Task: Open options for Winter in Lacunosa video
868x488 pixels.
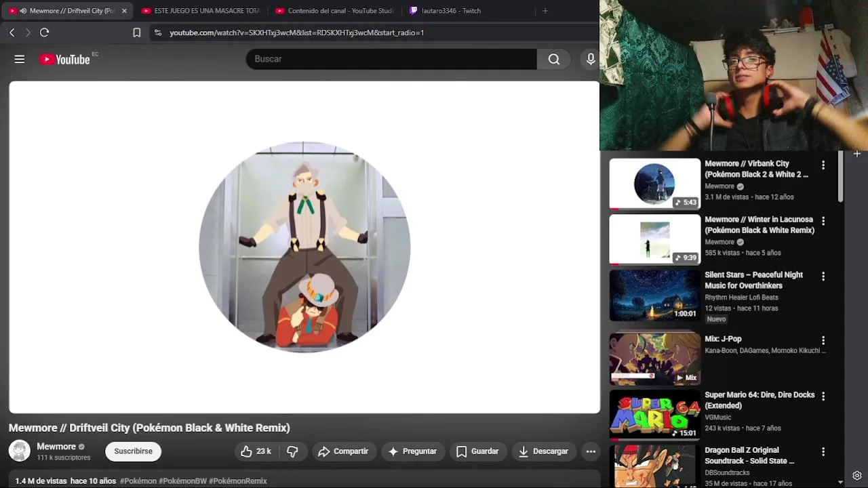Action: coord(823,221)
